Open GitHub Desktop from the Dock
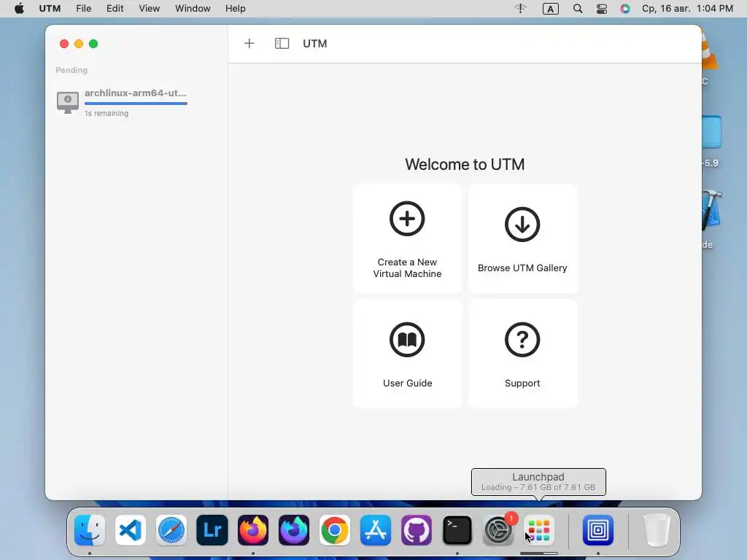Screen dimensions: 747x560 coord(417,530)
